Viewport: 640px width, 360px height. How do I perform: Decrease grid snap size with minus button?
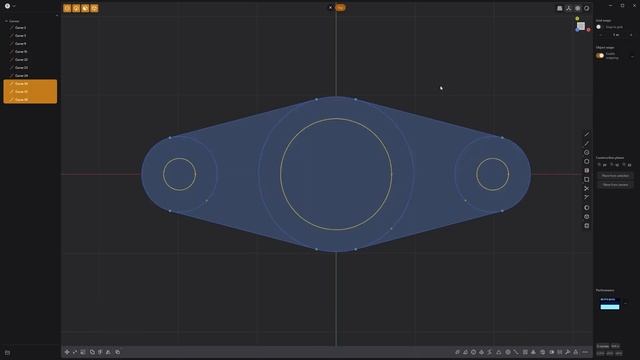601,35
